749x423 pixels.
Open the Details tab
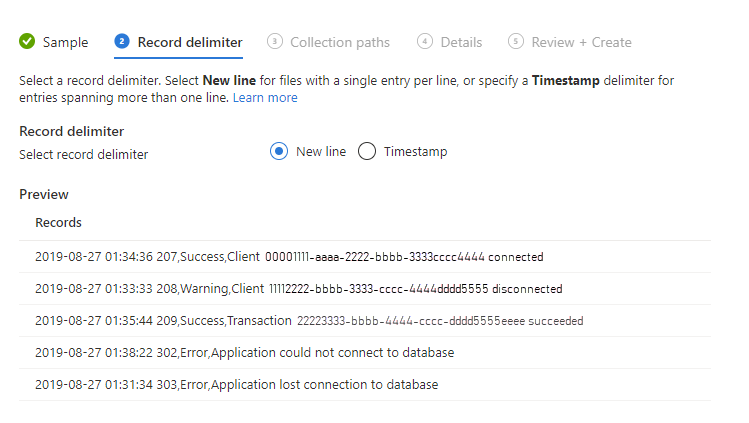click(x=461, y=42)
